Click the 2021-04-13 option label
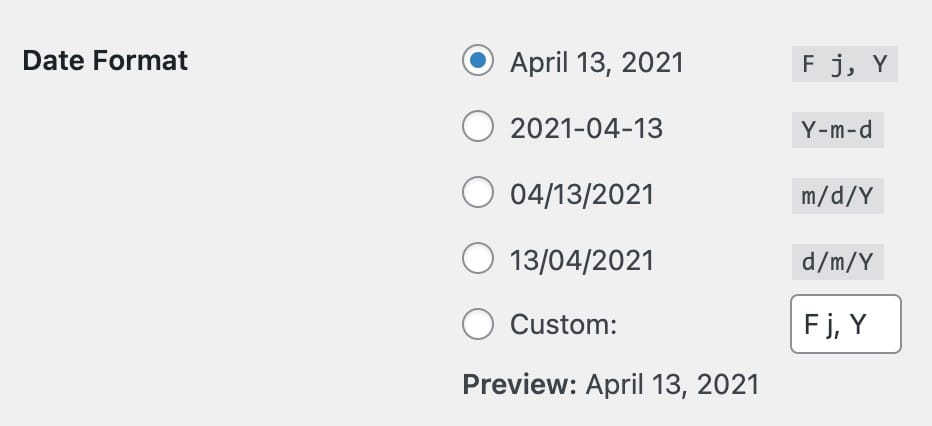 click(587, 128)
